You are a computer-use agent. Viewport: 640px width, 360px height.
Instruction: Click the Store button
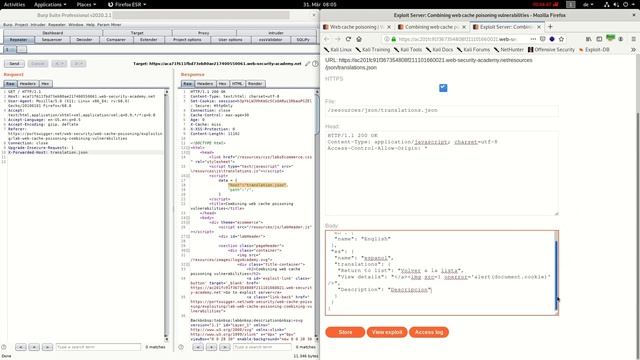(x=345, y=332)
